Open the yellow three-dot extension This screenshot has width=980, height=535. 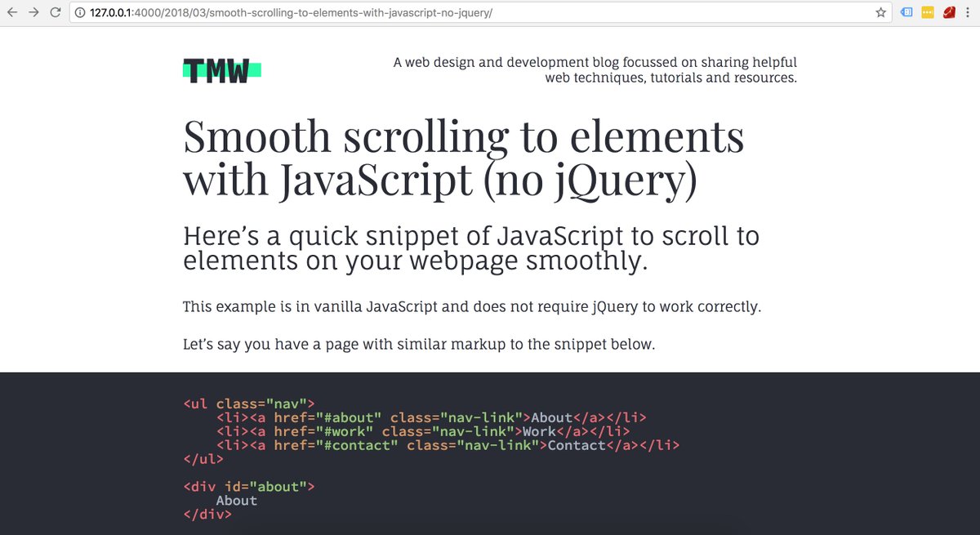coord(927,12)
